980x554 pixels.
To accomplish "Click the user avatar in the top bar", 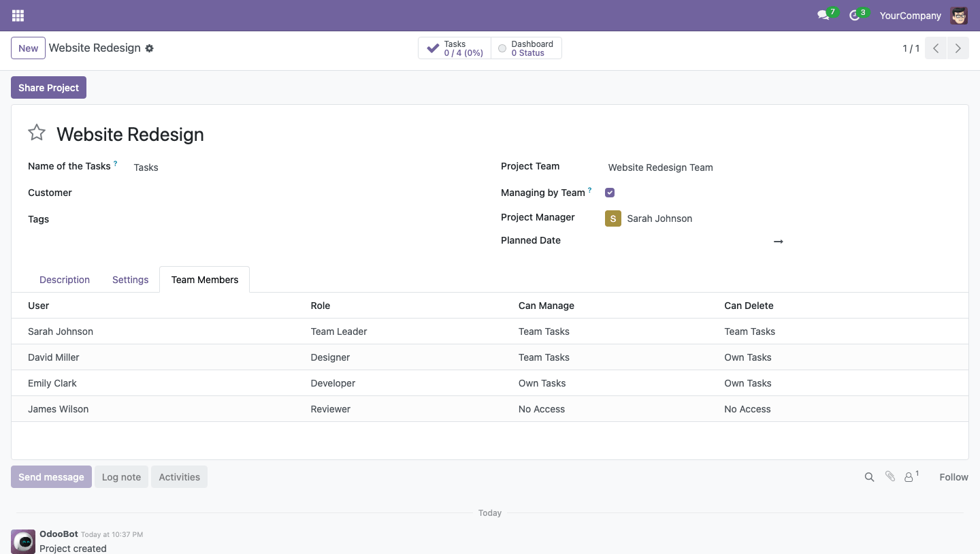I will 959,16.
